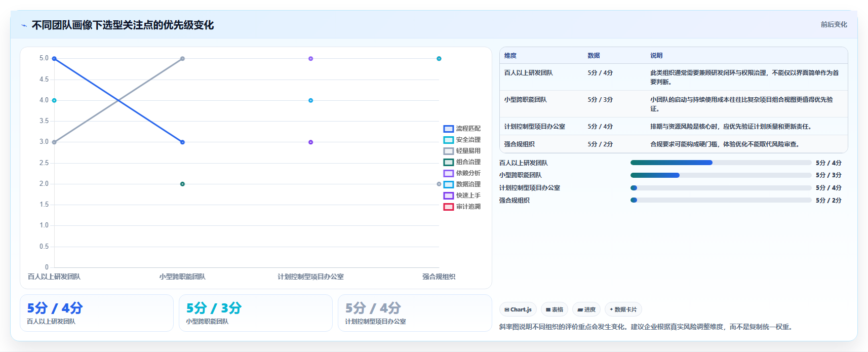Select table cell 强合规组织

(x=519, y=144)
